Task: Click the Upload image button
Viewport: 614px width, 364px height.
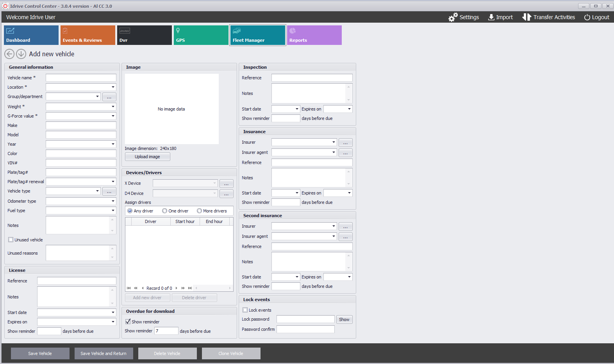Action: pyautogui.click(x=147, y=157)
